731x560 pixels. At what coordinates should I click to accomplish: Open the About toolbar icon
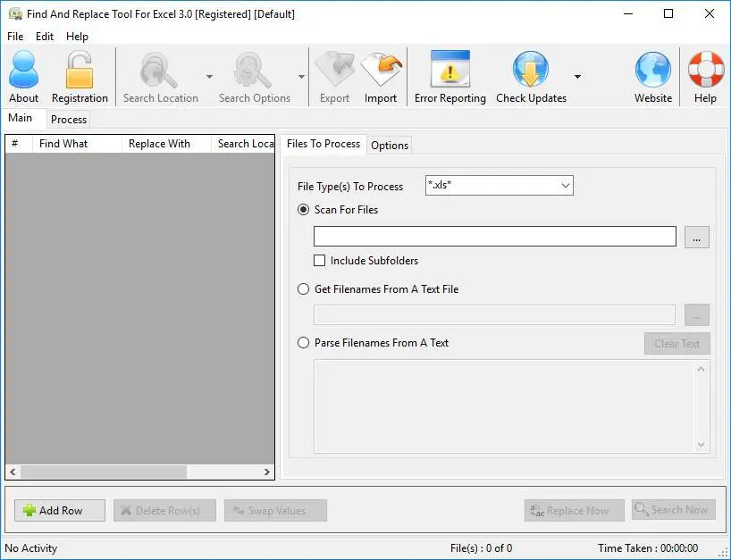click(24, 77)
